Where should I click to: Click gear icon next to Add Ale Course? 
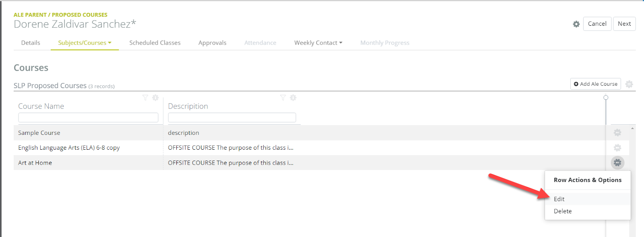(x=629, y=84)
